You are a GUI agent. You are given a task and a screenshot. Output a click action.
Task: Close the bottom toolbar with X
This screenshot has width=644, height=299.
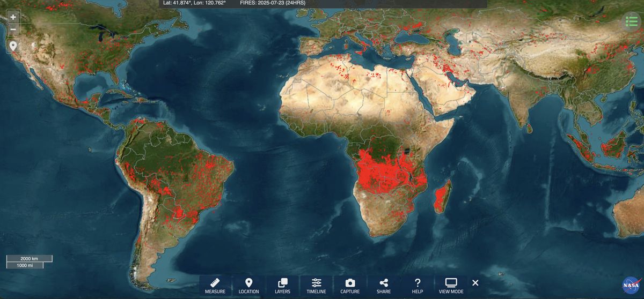click(x=475, y=283)
